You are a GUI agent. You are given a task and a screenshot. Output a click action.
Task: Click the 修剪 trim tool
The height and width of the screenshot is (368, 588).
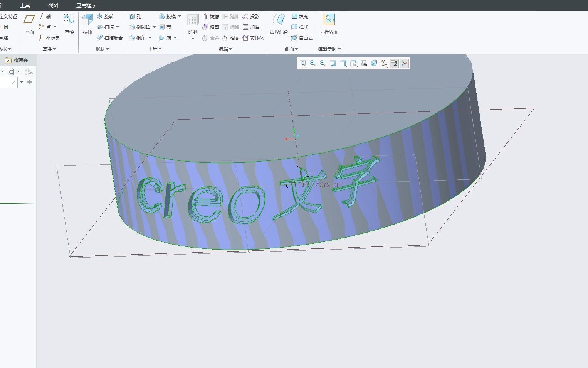tap(211, 27)
